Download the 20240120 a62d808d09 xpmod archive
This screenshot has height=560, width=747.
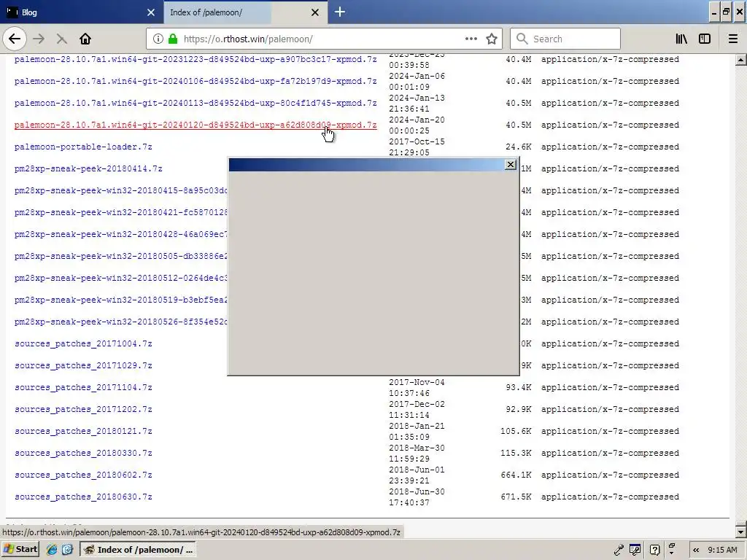pyautogui.click(x=196, y=125)
